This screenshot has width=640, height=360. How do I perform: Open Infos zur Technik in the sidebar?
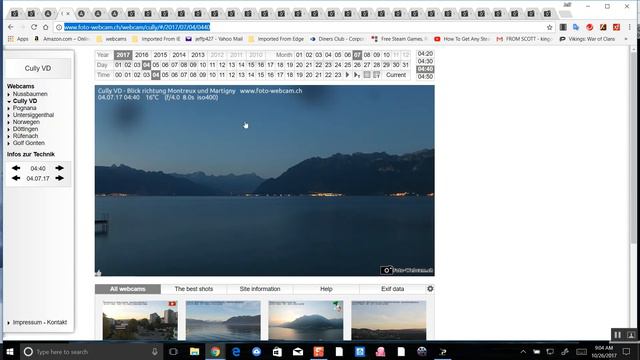[x=31, y=154]
